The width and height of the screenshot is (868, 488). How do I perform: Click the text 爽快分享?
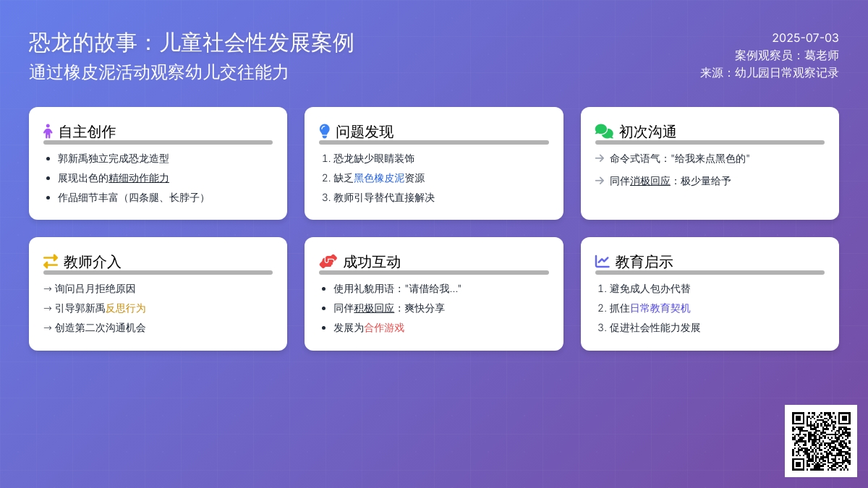(425, 308)
